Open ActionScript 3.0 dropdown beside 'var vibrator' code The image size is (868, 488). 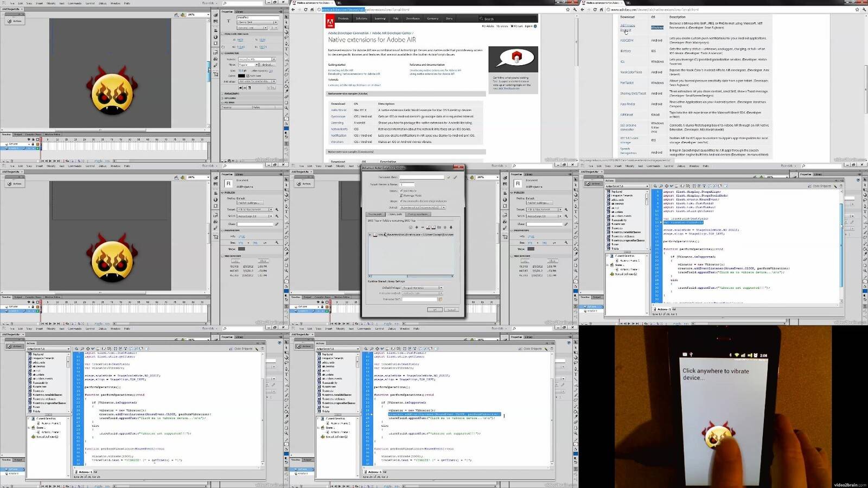[627, 186]
